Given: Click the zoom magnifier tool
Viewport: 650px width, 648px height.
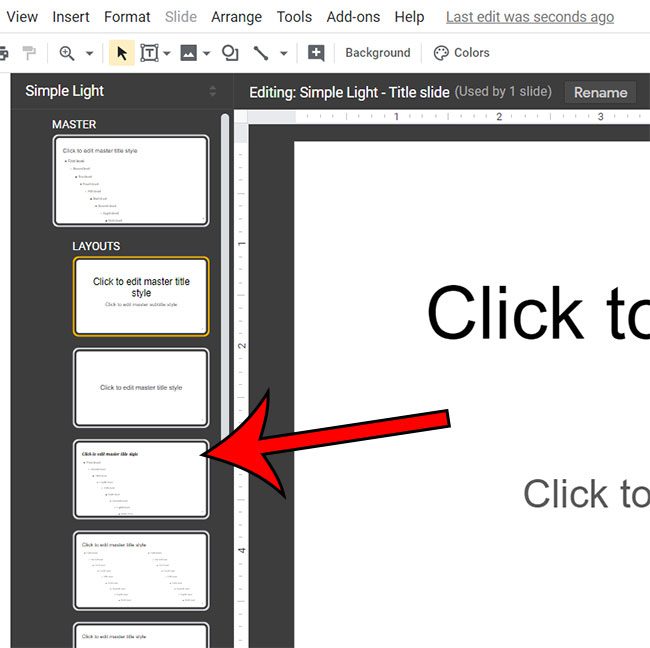Looking at the screenshot, I should point(67,53).
